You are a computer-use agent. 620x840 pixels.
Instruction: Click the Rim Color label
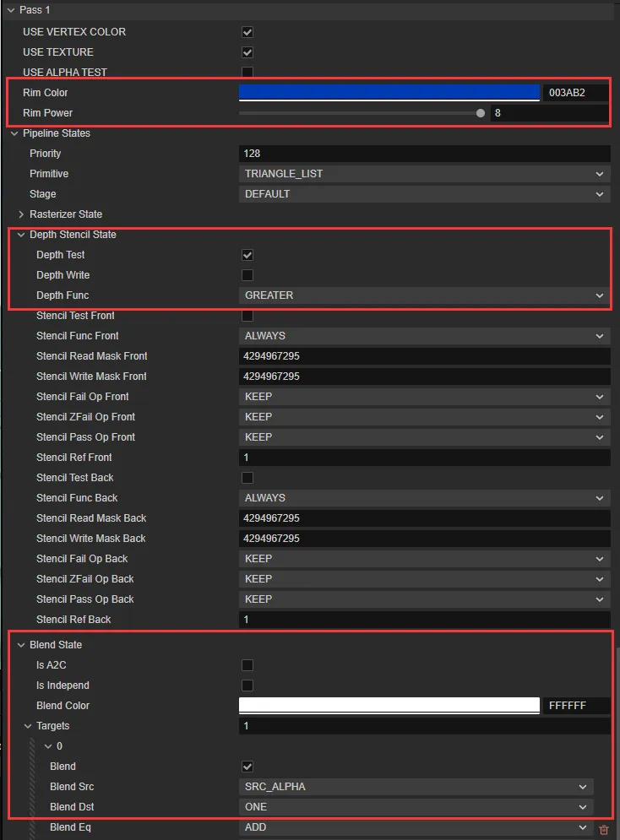[x=45, y=93]
